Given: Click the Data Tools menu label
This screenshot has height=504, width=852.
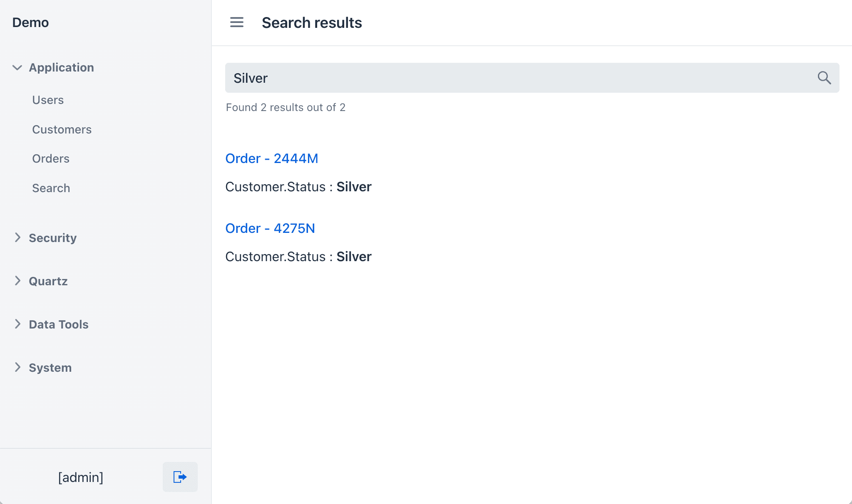Looking at the screenshot, I should coord(59,324).
